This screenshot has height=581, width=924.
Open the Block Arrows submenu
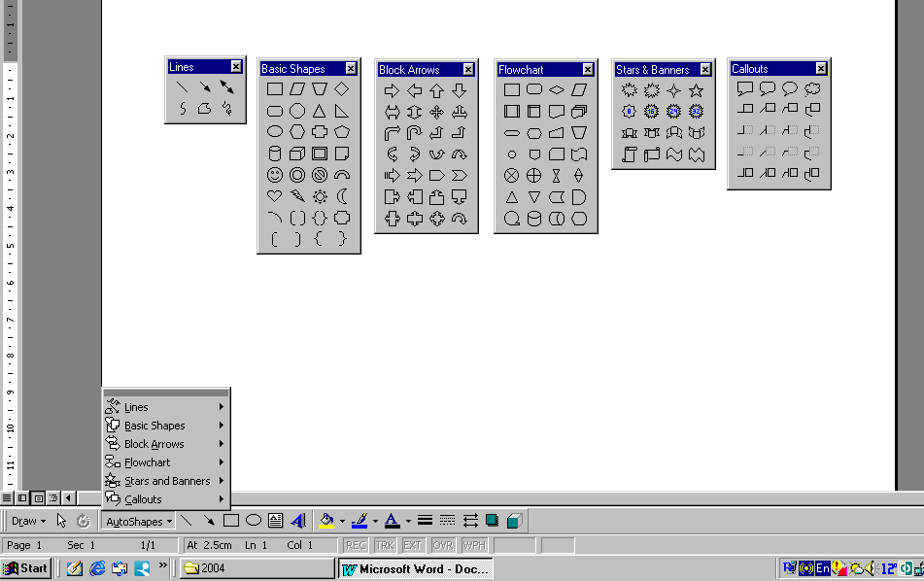(x=165, y=444)
